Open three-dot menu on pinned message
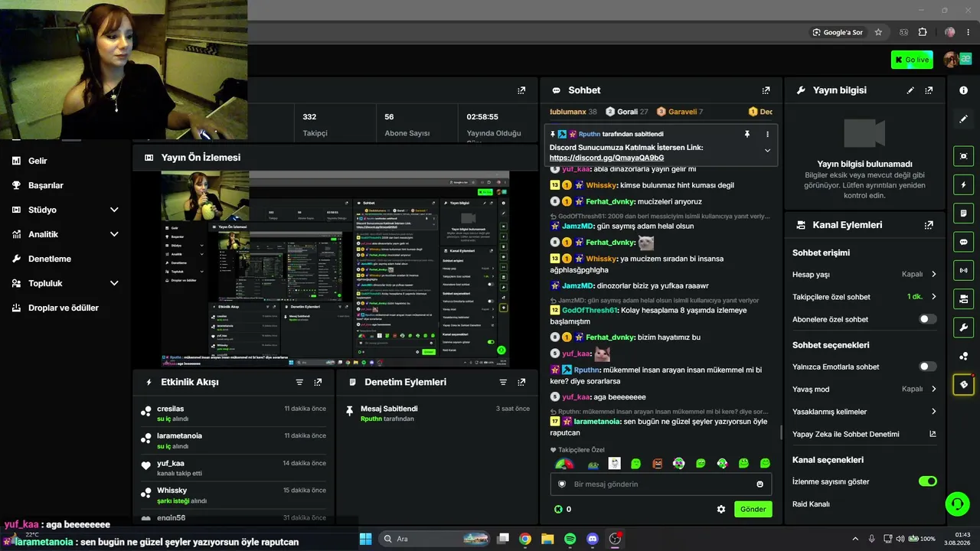Viewport: 980px width, 551px height. (x=767, y=134)
